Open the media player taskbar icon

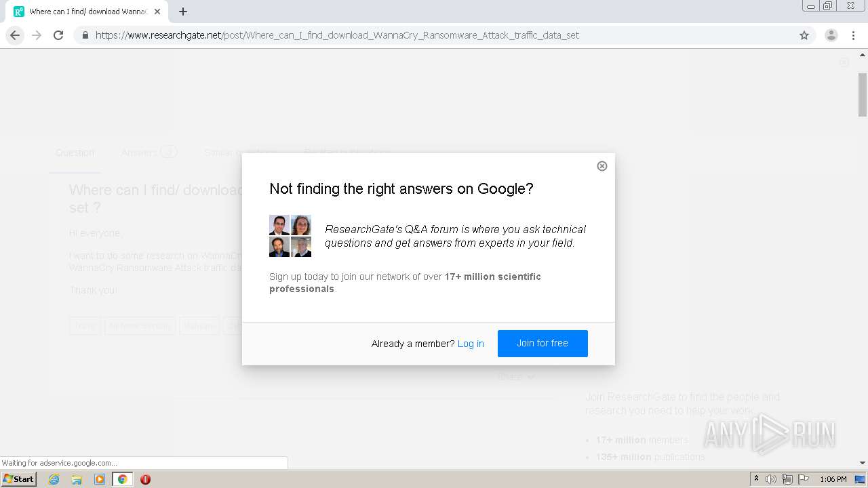pos(100,479)
